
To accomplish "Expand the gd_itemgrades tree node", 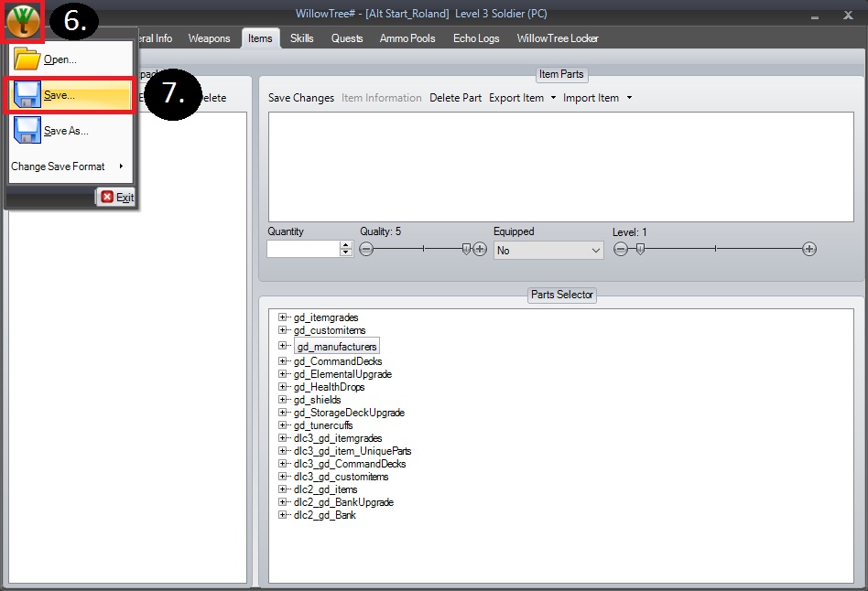I will click(x=283, y=317).
